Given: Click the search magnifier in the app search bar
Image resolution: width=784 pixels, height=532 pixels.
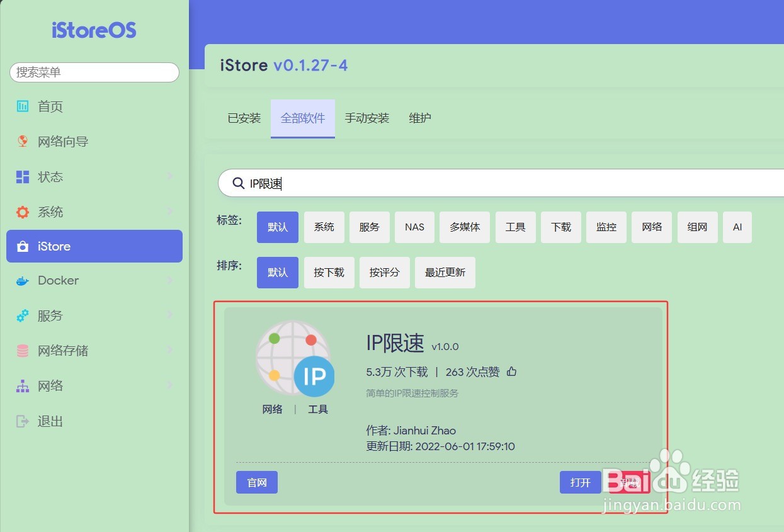Looking at the screenshot, I should [238, 183].
